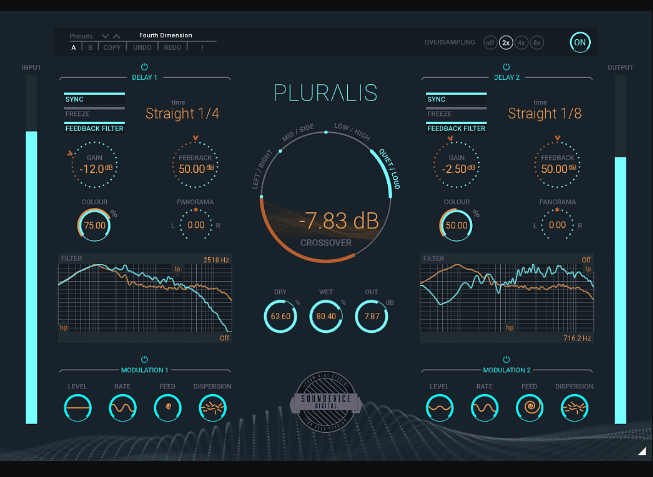
Task: Click the WET mix knob
Action: pos(326,316)
